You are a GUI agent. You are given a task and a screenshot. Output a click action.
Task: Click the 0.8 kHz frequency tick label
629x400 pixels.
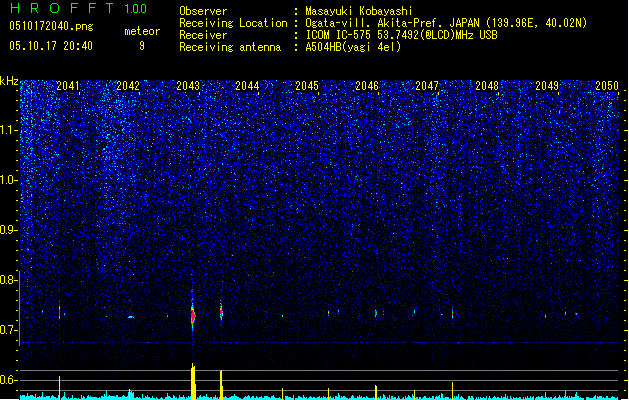(x=9, y=280)
